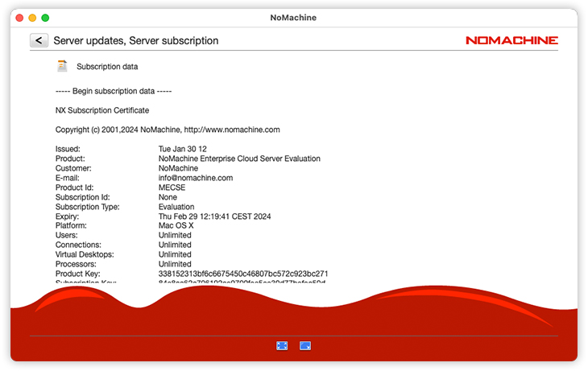The width and height of the screenshot is (588, 371).
Task: Click the MECSE product ID value
Action: coord(172,188)
